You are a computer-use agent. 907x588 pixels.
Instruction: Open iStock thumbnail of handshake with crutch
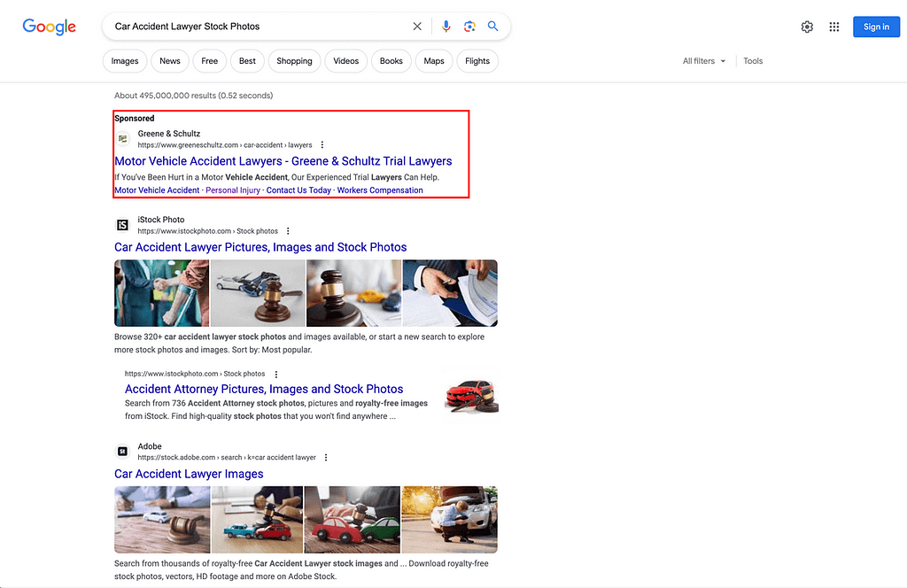(x=161, y=293)
